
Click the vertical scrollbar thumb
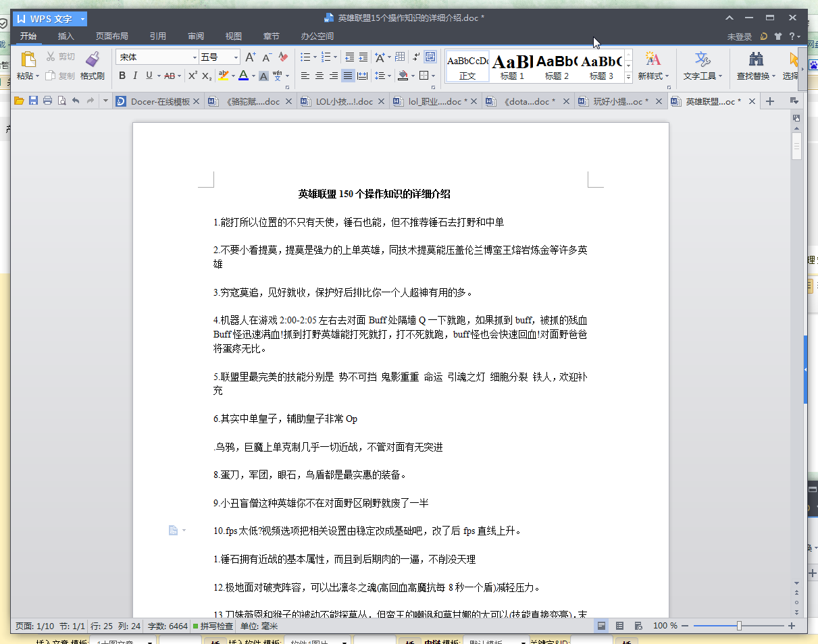[x=797, y=146]
